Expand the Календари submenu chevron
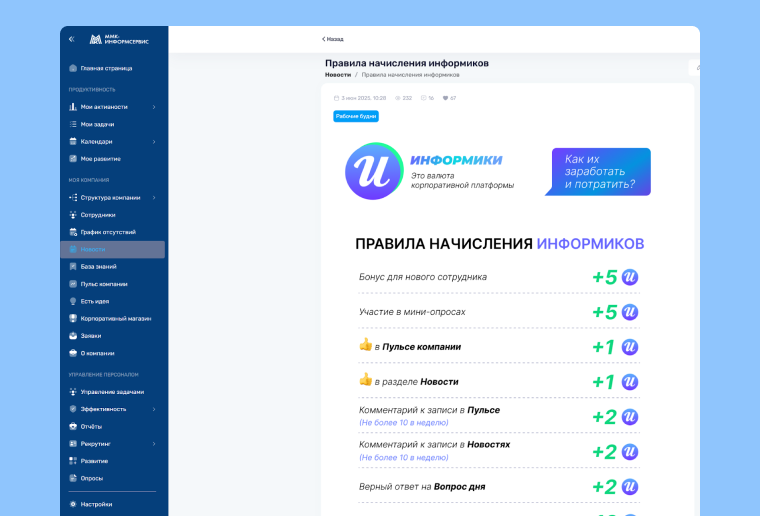The width and height of the screenshot is (760, 516). pos(154,142)
